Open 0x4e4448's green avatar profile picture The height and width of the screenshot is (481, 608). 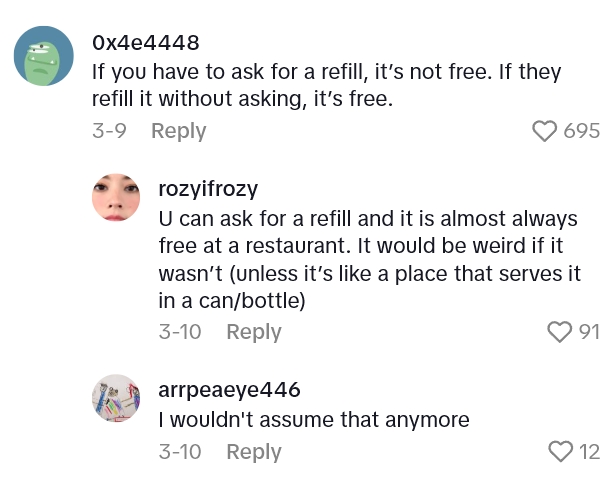pyautogui.click(x=44, y=56)
